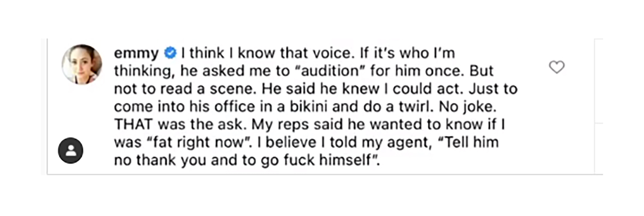Click the capitalized word "THAT" in the comment
Viewport: 644px width, 216px height.
133,124
